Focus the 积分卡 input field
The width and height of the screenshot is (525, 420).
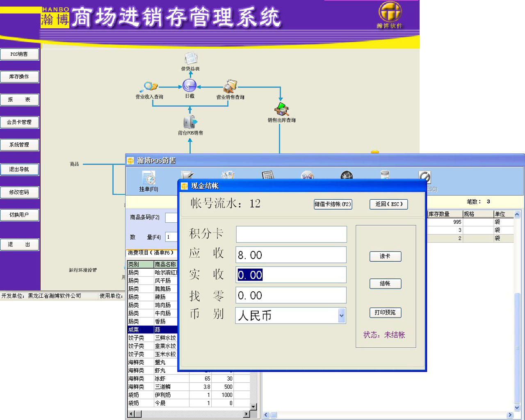(x=291, y=234)
